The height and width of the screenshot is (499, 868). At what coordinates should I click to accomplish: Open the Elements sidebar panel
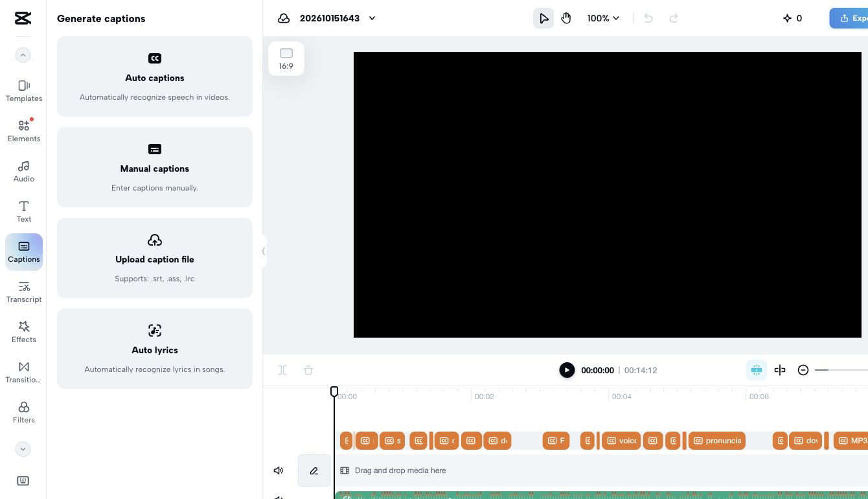[24, 131]
